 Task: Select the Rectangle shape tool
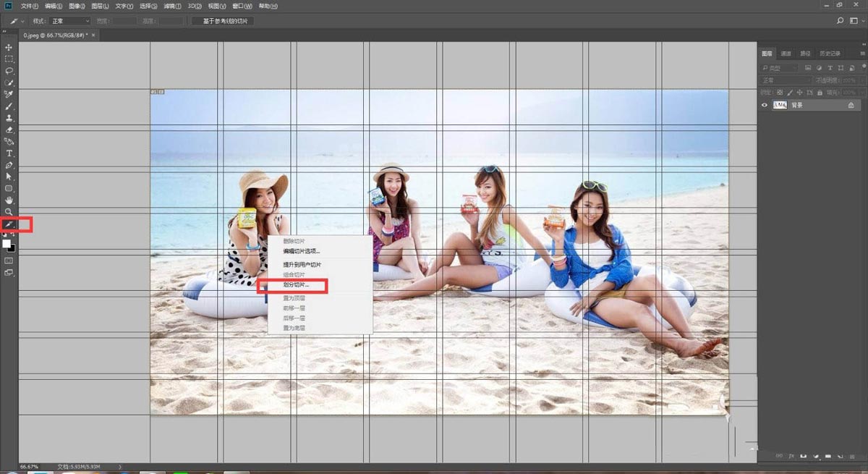tap(9, 188)
